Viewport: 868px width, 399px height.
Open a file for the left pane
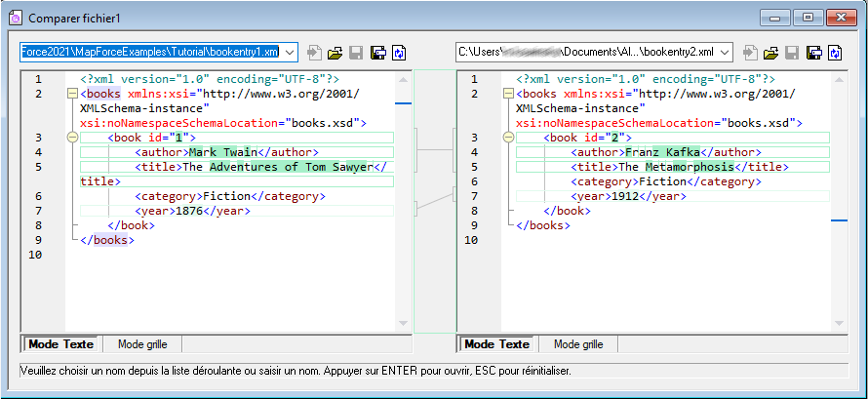click(335, 53)
